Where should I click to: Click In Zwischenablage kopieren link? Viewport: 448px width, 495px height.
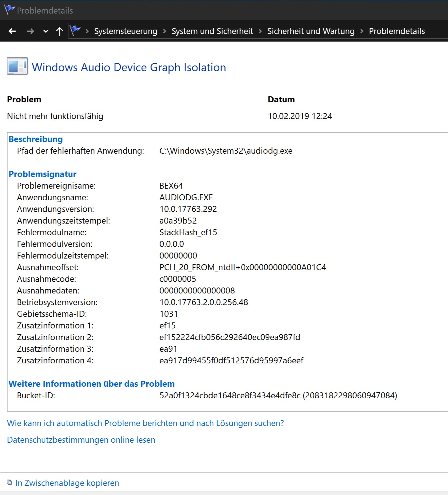tap(67, 483)
